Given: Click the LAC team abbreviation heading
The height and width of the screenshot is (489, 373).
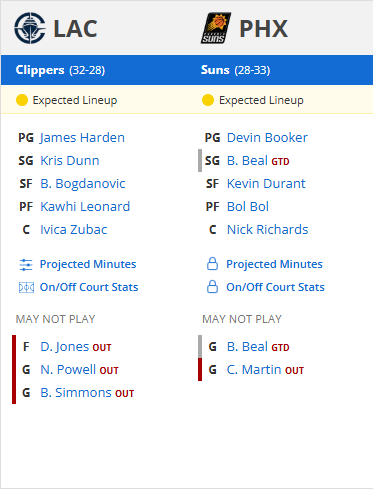Looking at the screenshot, I should click(75, 29).
